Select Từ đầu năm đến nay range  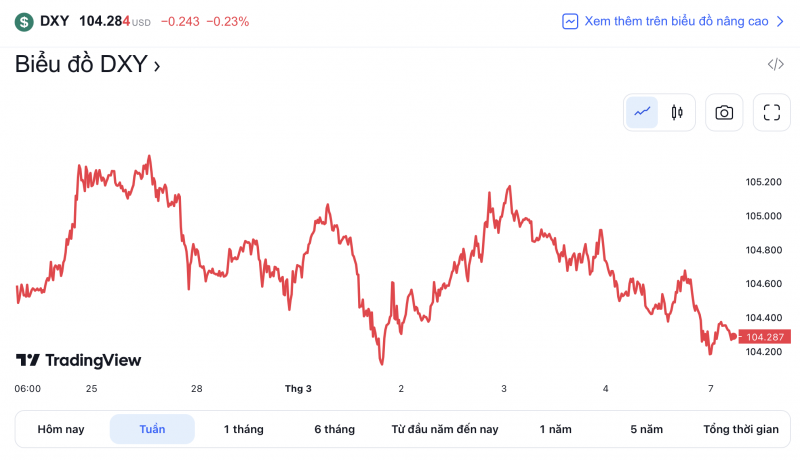(445, 429)
